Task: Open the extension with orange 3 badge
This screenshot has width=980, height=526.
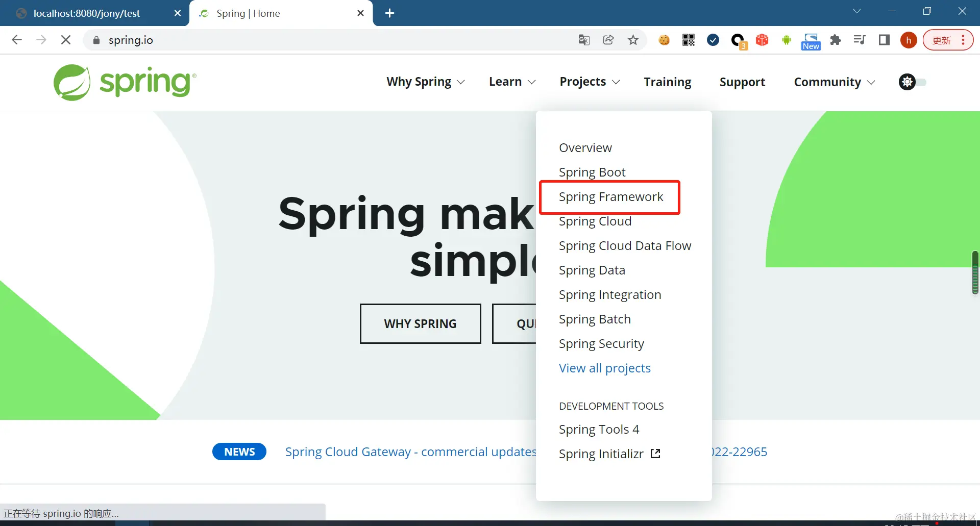Action: 739,41
